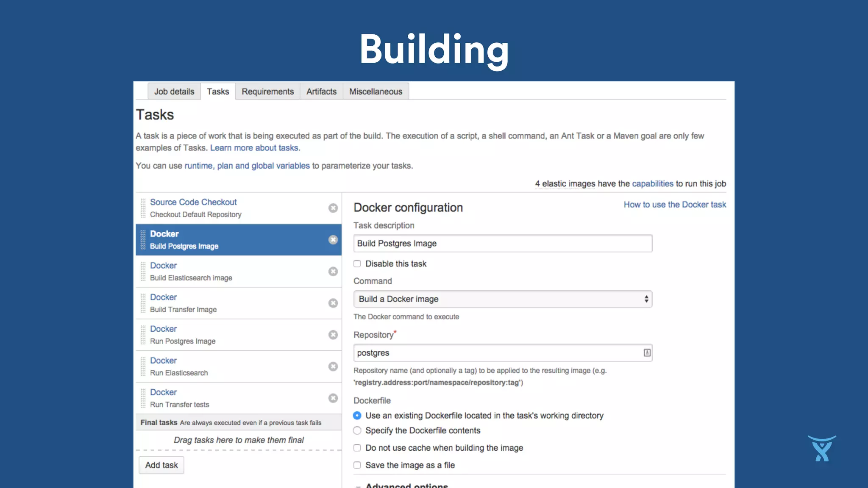Click the Repository field autofill icon
Screen dimensions: 868x488
point(647,353)
